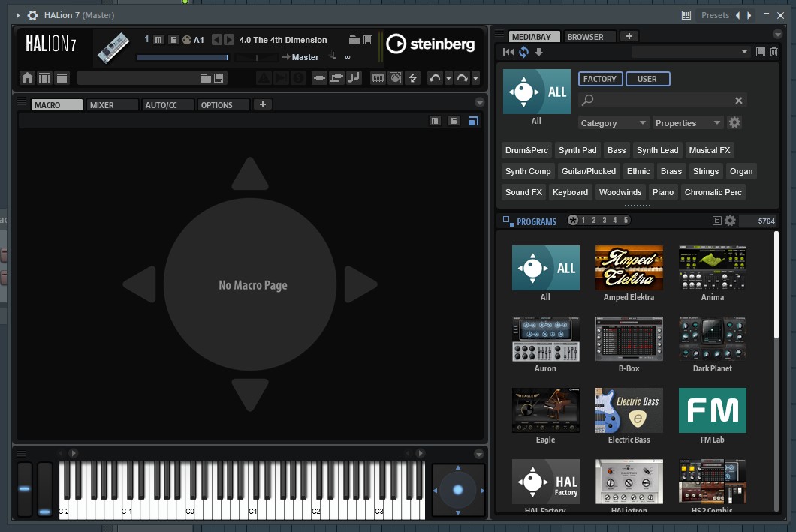The width and height of the screenshot is (796, 532).
Task: Click the slot level slider under program name
Action: click(x=182, y=57)
